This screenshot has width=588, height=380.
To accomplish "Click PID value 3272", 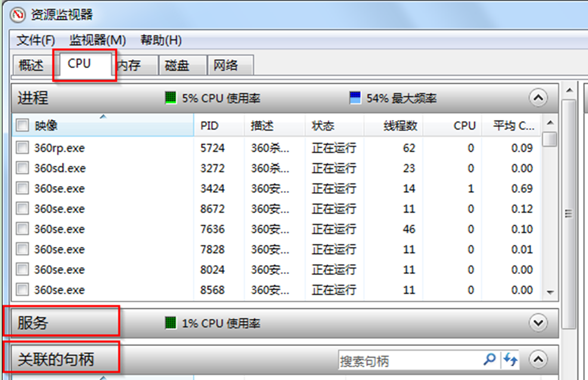I will (213, 168).
